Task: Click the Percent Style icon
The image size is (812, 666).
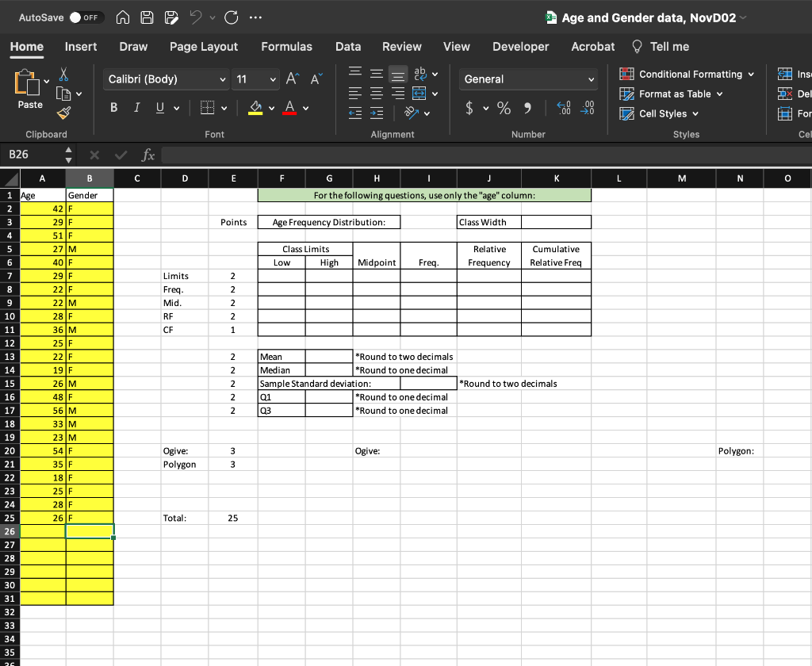Action: (502, 107)
